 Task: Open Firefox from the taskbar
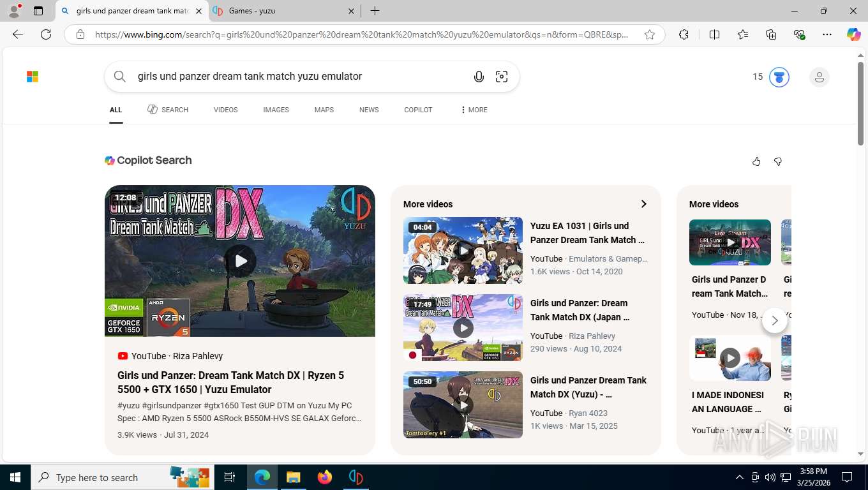point(325,477)
